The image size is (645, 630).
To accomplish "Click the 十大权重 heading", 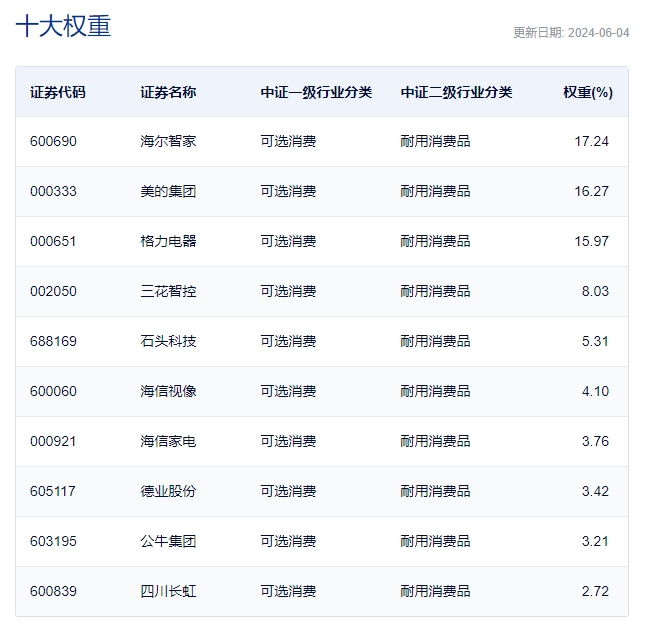I will tap(63, 26).
